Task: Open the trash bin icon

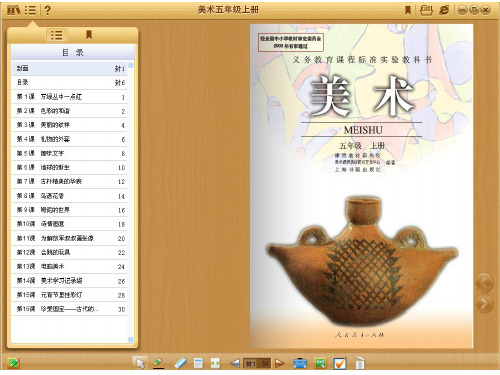Action: click(x=360, y=363)
